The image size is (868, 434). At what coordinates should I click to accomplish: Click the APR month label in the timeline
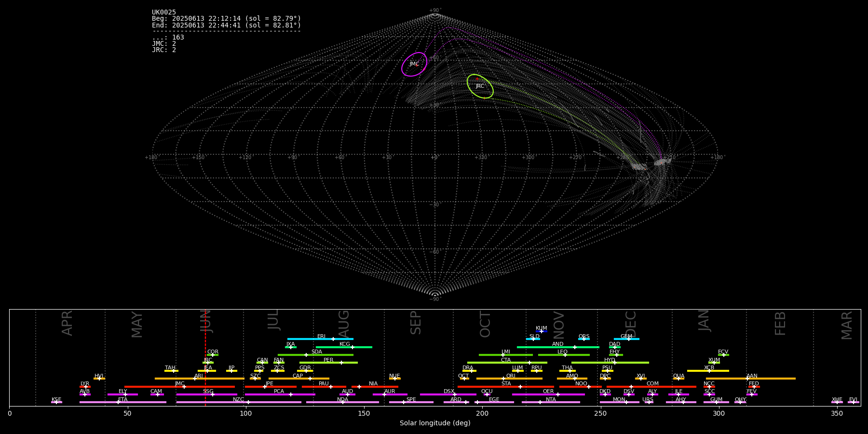coord(67,323)
